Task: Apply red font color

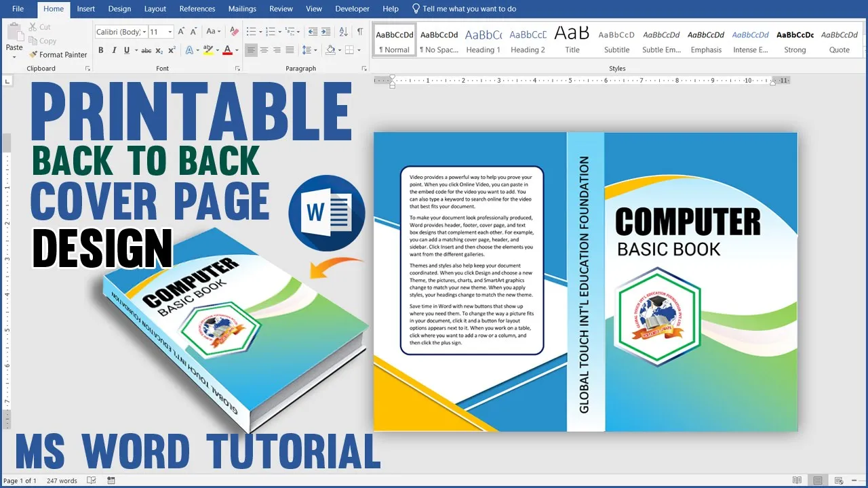Action: (226, 50)
